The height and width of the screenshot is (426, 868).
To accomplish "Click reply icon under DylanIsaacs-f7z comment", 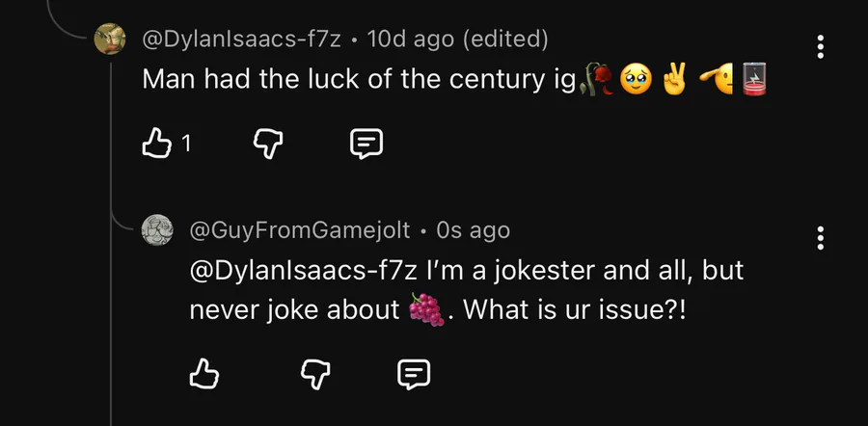I will [x=366, y=144].
